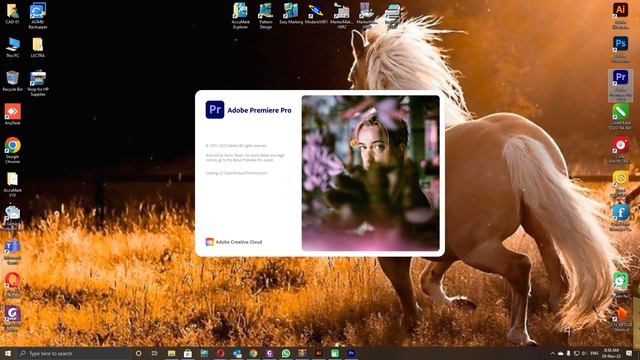Switch to Illustrator on the taskbar

point(318,353)
